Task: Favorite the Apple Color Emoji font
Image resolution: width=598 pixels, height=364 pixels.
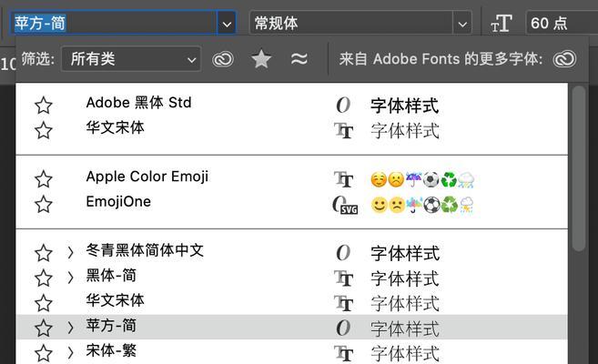Action: pyautogui.click(x=44, y=179)
